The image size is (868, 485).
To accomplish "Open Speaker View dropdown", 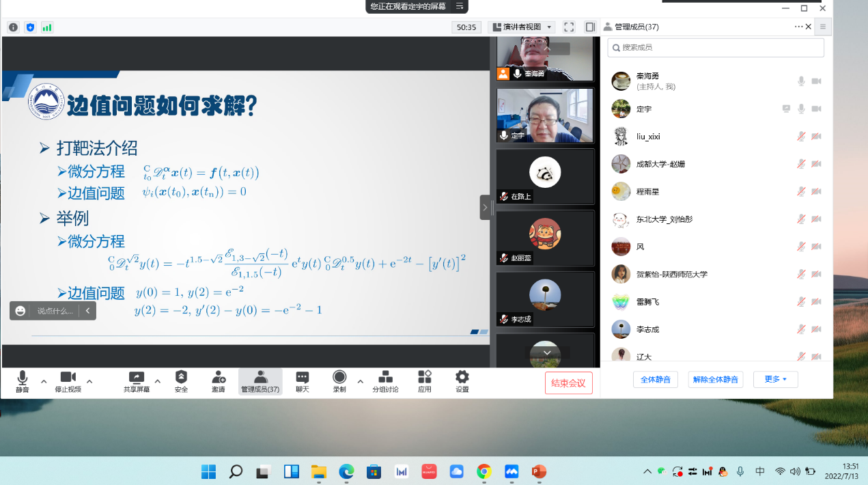I will tap(522, 27).
